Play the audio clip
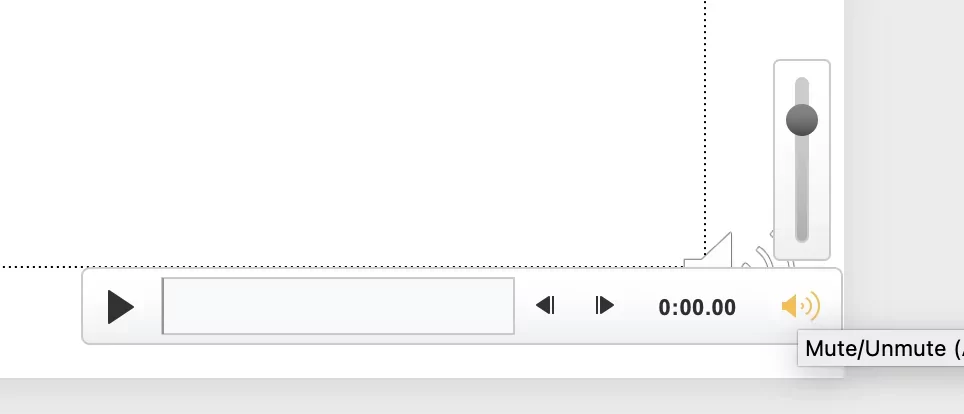Viewport: 964px width, 414px height. click(x=120, y=306)
